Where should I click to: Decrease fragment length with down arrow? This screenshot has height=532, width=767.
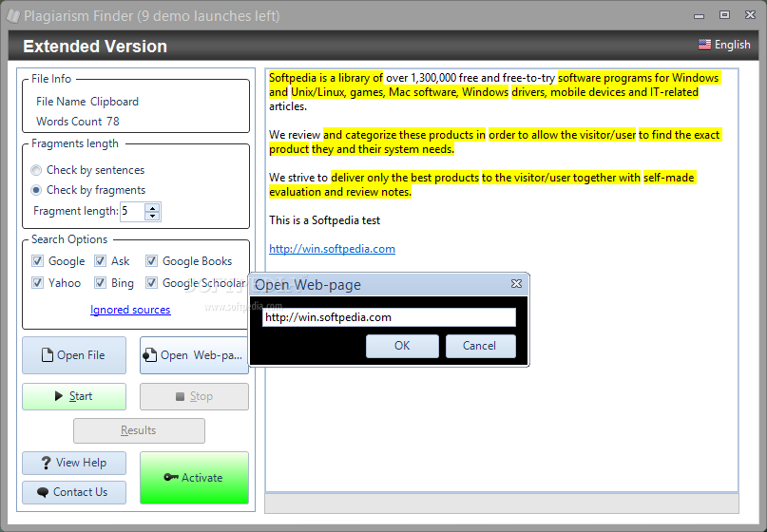153,216
